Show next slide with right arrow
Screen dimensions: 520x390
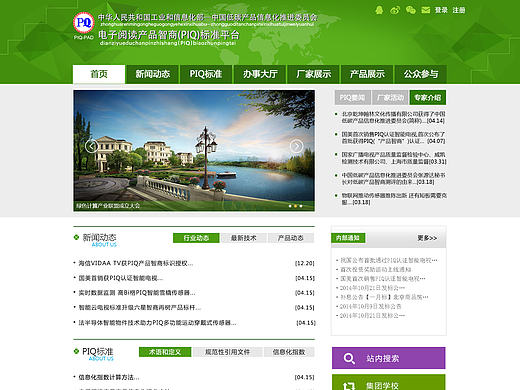(x=296, y=146)
